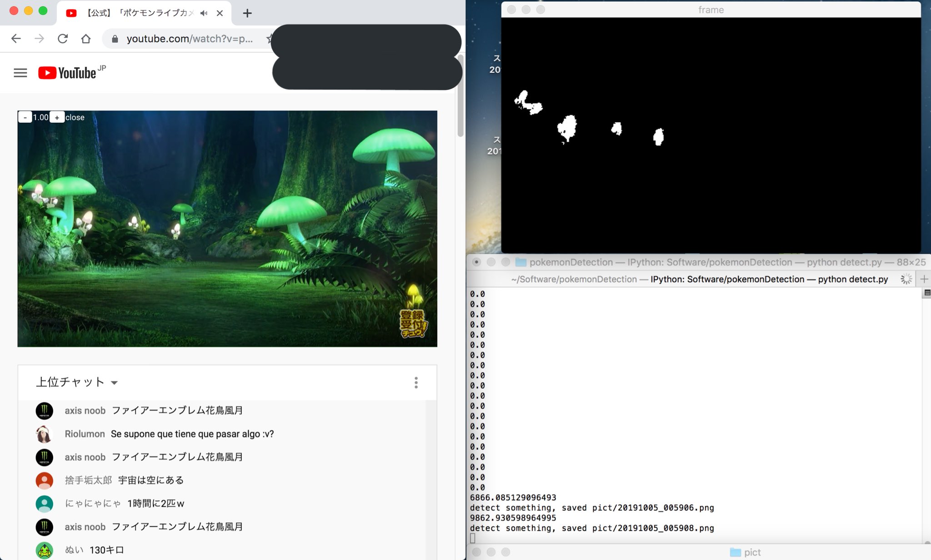Add new terminal tab with plus button

pyautogui.click(x=924, y=279)
